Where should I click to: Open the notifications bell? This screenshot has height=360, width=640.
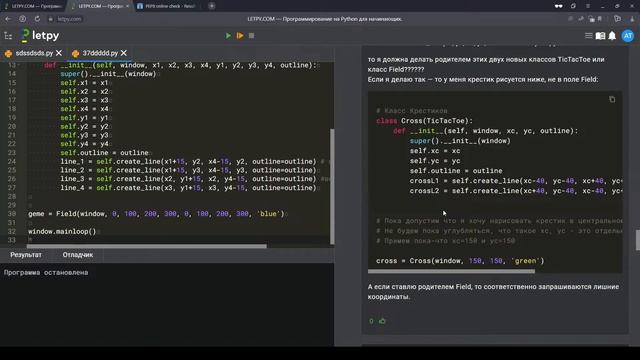612,36
